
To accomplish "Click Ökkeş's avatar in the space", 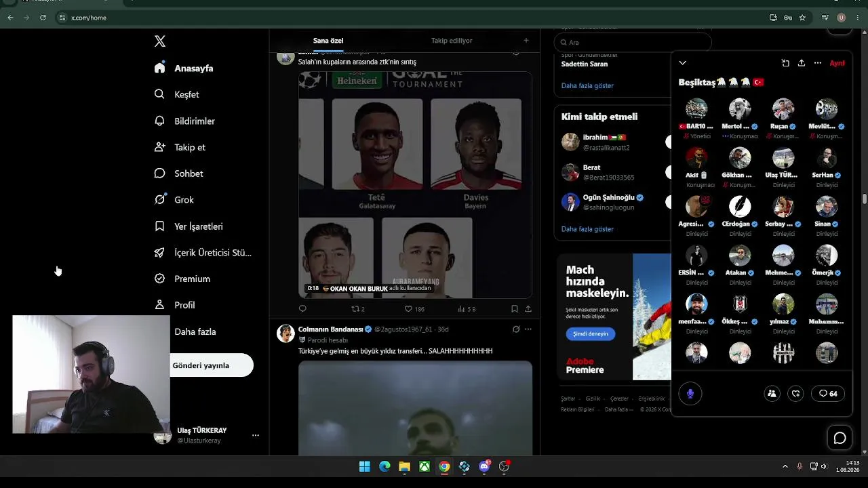I will point(740,304).
